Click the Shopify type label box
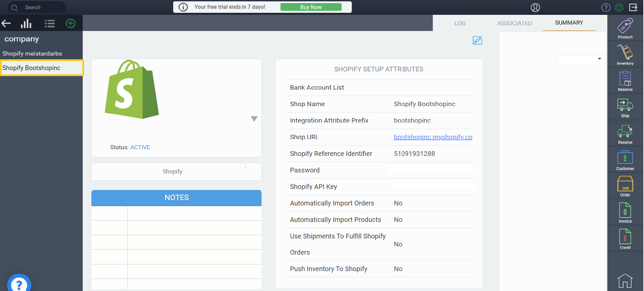 177,171
